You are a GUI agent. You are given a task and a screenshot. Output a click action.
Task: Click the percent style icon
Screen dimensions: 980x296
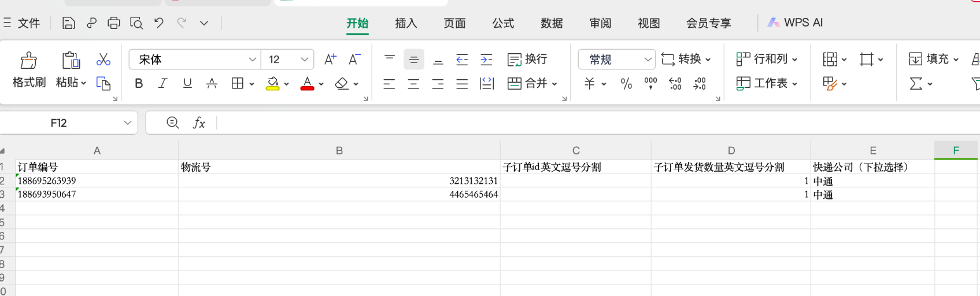(626, 84)
